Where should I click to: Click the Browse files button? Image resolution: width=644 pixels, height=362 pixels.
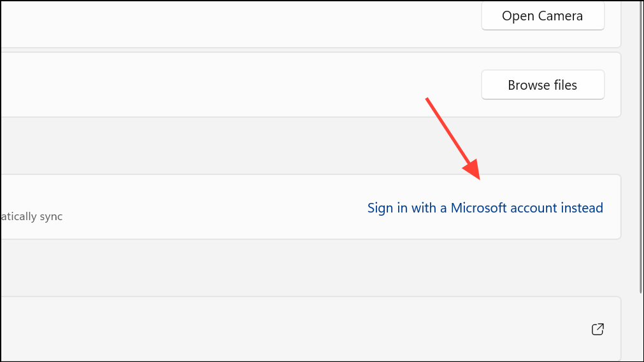(x=543, y=85)
